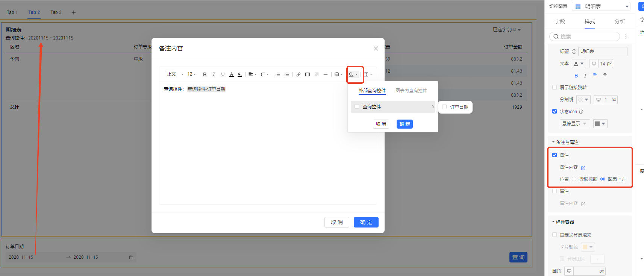Click 确定 in the 备注内容 dialog footer
The width and height of the screenshot is (644, 276).
click(x=366, y=222)
